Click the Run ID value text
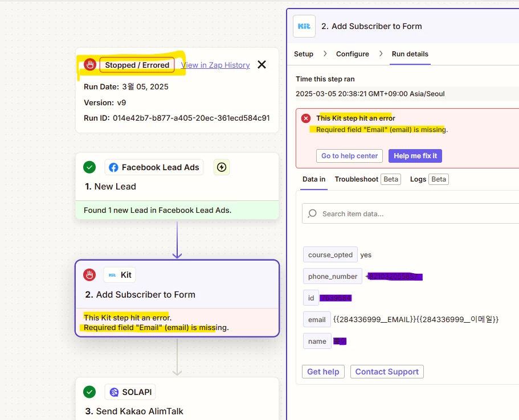The width and height of the screenshot is (519, 420). pyautogui.click(x=191, y=118)
